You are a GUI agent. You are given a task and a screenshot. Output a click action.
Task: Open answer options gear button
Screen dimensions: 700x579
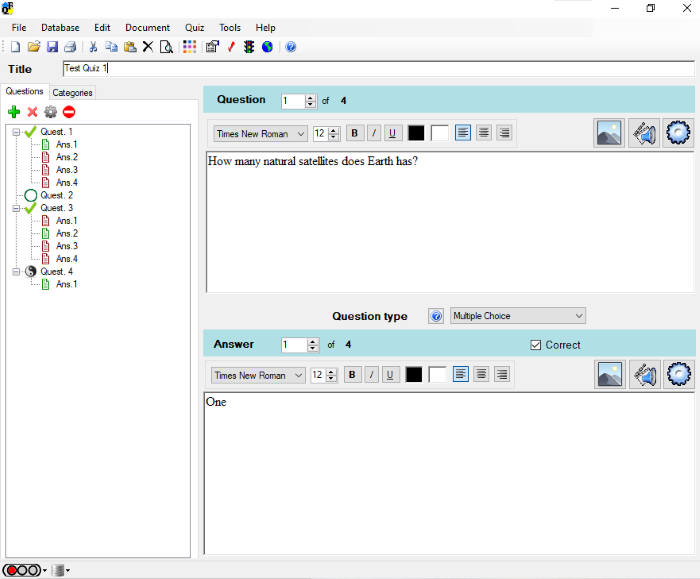[679, 374]
